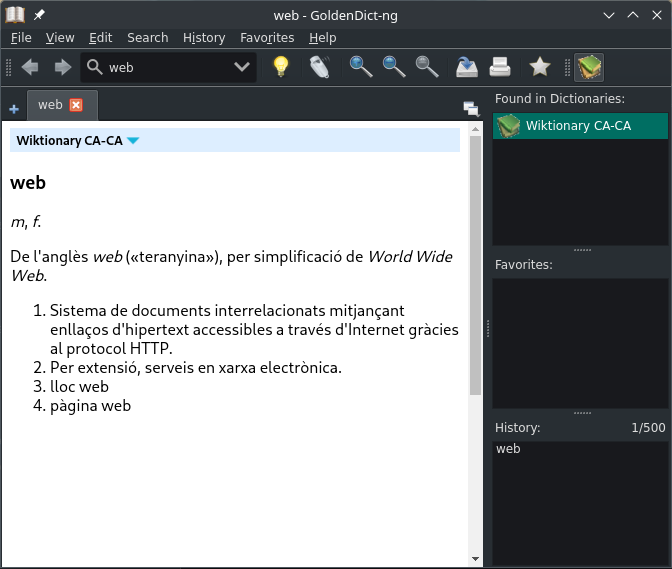Save the article with the disk icon
Image resolution: width=672 pixels, height=569 pixels.
point(466,67)
